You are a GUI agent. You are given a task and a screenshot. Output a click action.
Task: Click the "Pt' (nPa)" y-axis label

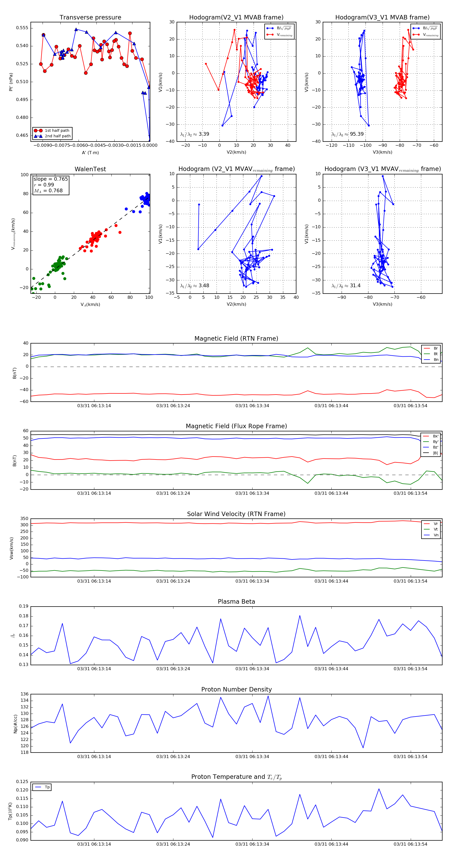pyautogui.click(x=11, y=82)
